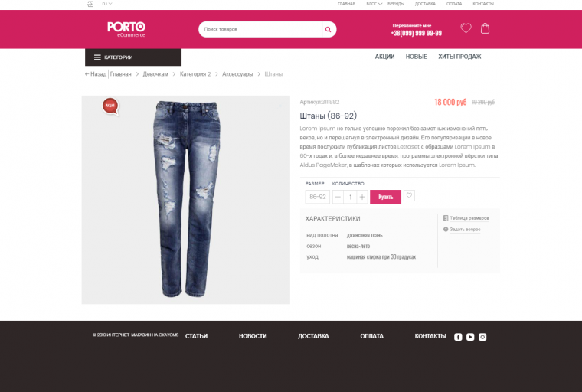The height and width of the screenshot is (392, 582).
Task: Add product to favorites with heart button
Action: 409,196
